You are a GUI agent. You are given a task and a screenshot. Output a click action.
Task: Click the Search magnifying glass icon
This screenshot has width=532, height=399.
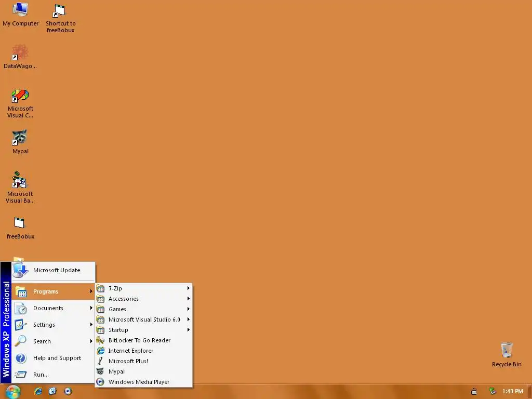click(x=21, y=341)
